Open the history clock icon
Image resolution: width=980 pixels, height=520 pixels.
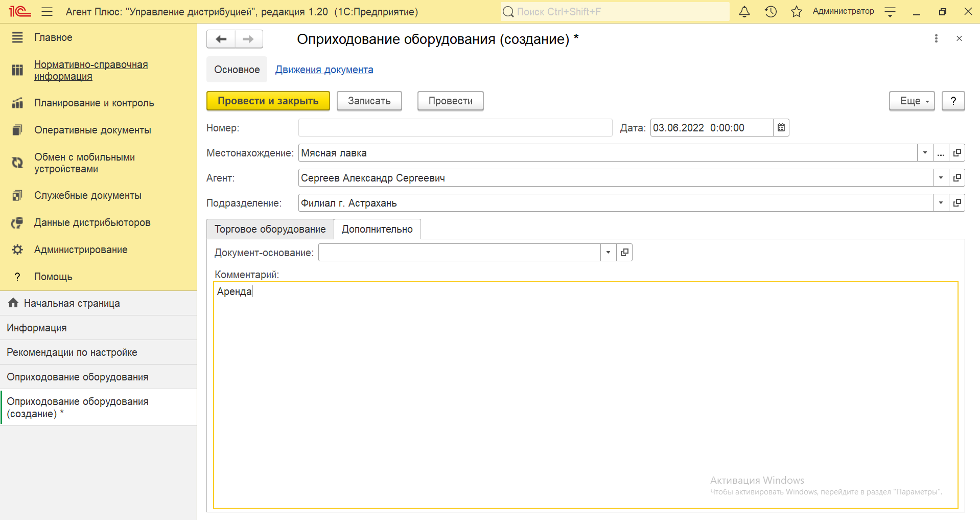771,12
